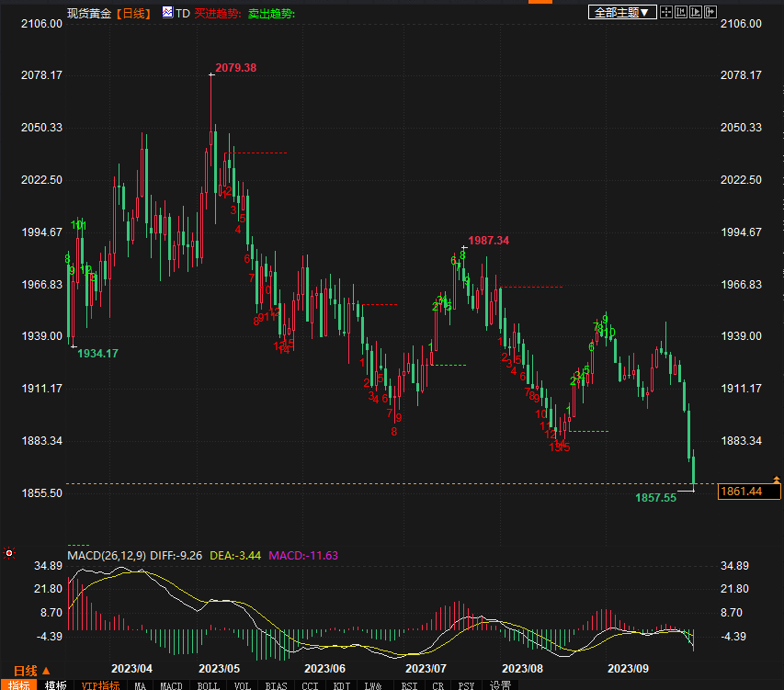The width and height of the screenshot is (784, 690).
Task: Switch to the 指标 tab
Action: [x=18, y=684]
